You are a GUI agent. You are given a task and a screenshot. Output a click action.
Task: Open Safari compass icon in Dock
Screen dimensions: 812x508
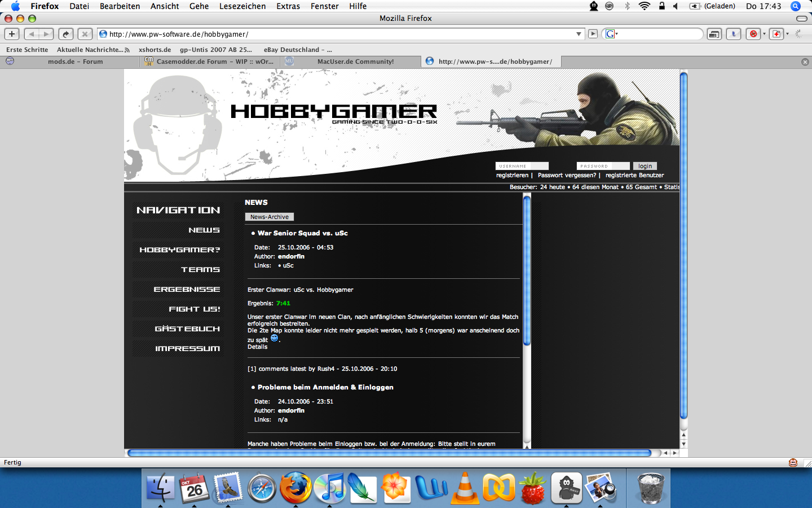[x=262, y=488]
